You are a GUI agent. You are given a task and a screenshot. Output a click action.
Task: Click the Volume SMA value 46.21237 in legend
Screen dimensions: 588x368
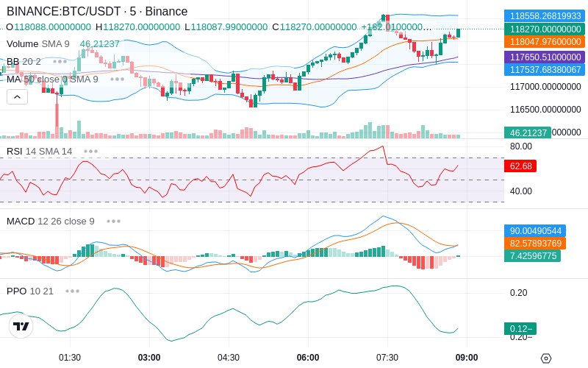pos(100,44)
